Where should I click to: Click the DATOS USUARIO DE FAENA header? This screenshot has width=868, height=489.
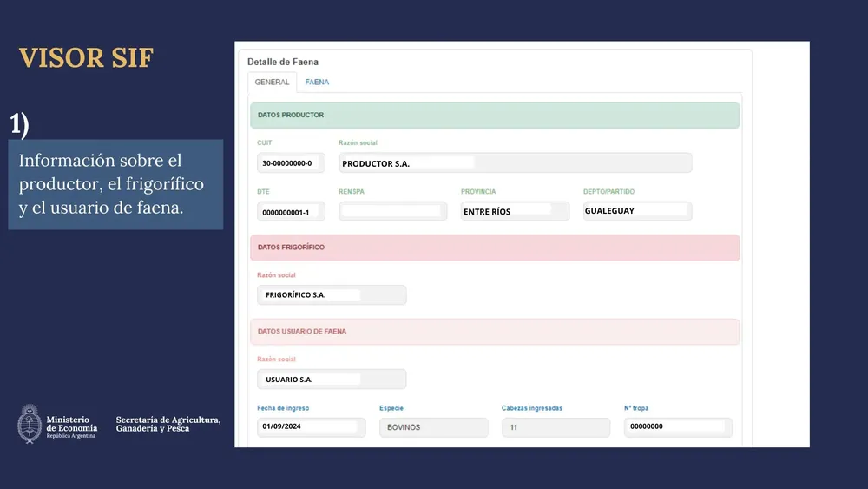tap(495, 332)
